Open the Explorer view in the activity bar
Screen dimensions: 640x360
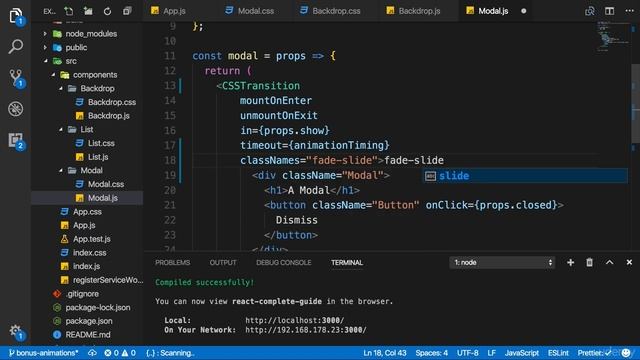point(16,16)
